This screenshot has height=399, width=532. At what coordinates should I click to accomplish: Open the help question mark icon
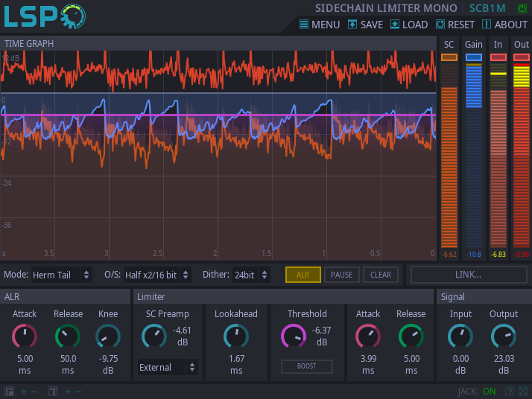tap(509, 392)
